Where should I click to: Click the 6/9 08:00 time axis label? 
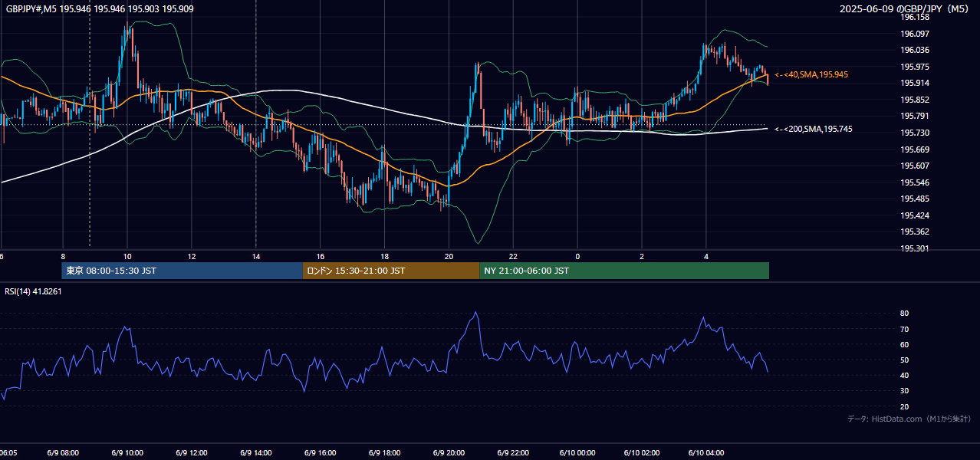[x=63, y=453]
